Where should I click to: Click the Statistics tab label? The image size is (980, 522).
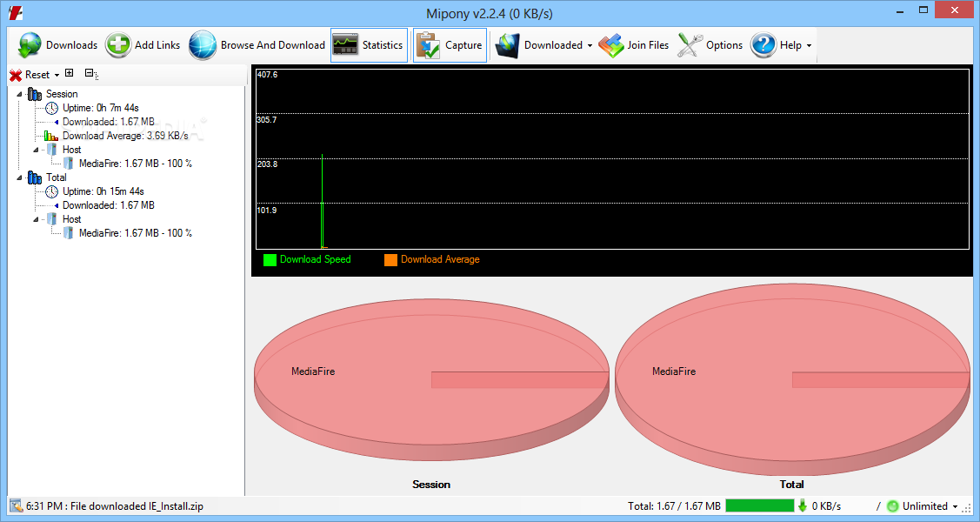[383, 45]
